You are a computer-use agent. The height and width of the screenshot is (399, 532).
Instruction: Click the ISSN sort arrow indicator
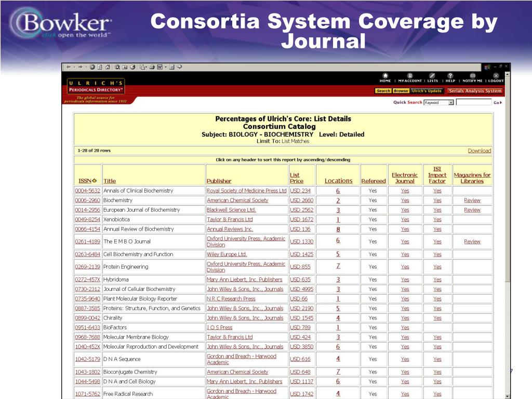(95, 180)
